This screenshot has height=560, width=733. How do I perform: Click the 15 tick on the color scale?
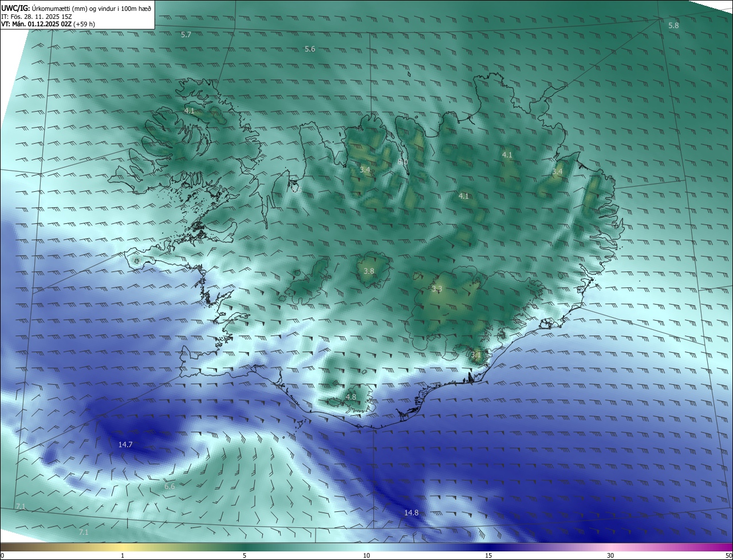pyautogui.click(x=488, y=555)
